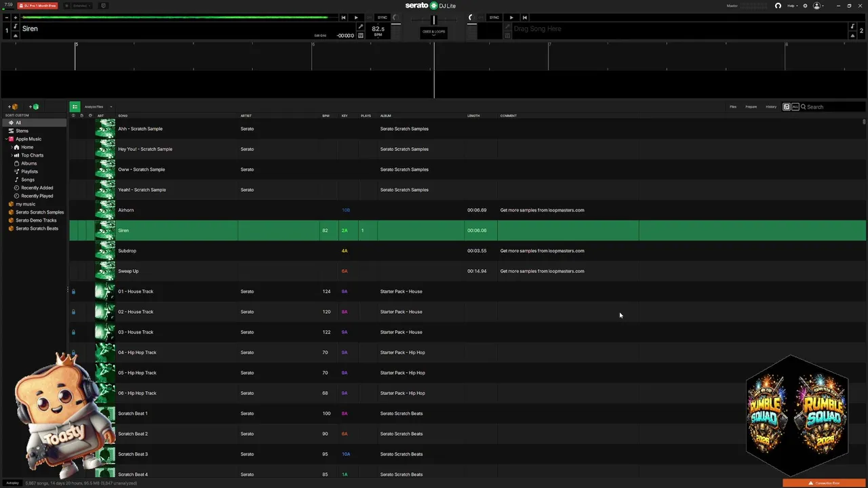Select Serato Demo Tracks crate
The image size is (868, 488).
click(36, 220)
